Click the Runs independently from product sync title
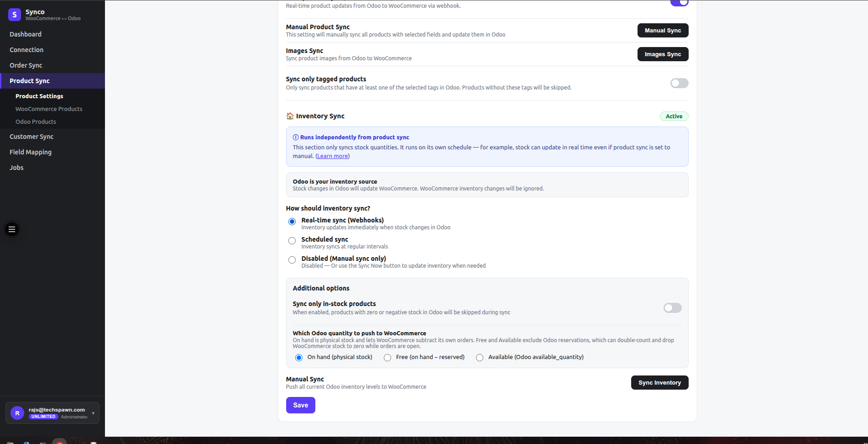 coord(355,137)
